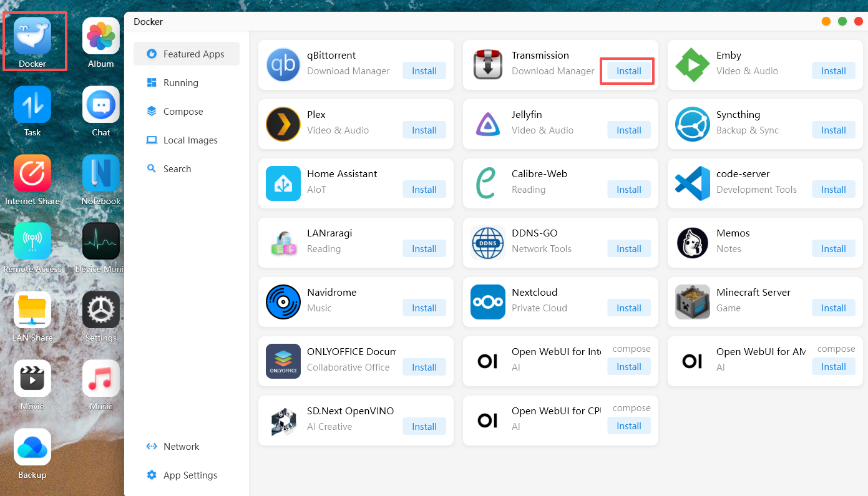This screenshot has width=868, height=496.
Task: Install the Calibre-Web app
Action: [629, 190]
